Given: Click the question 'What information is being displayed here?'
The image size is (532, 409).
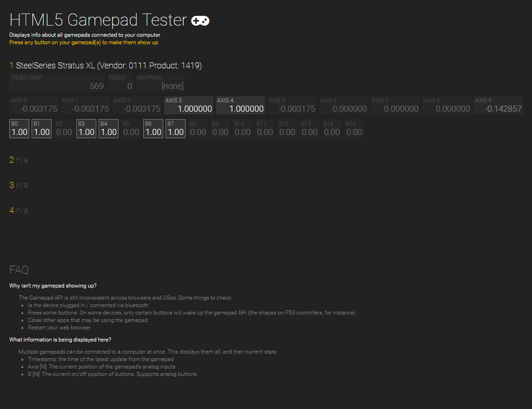Looking at the screenshot, I should coord(60,340).
